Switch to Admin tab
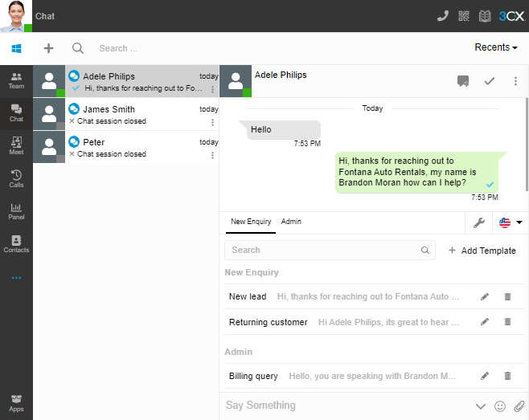Viewport: 529px width, 420px height. pyautogui.click(x=291, y=222)
